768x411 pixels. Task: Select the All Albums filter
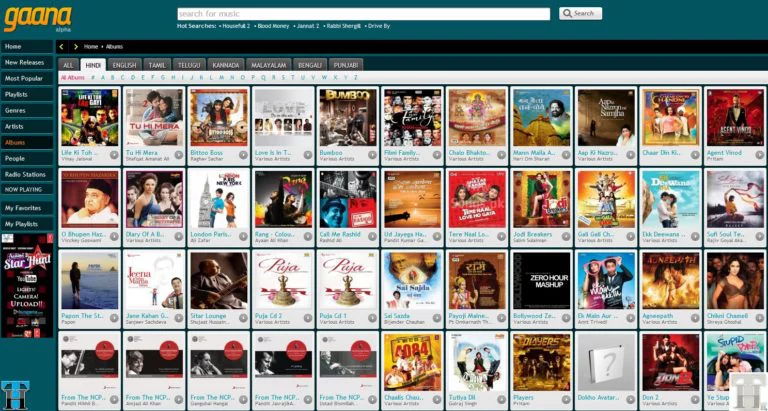click(72, 77)
